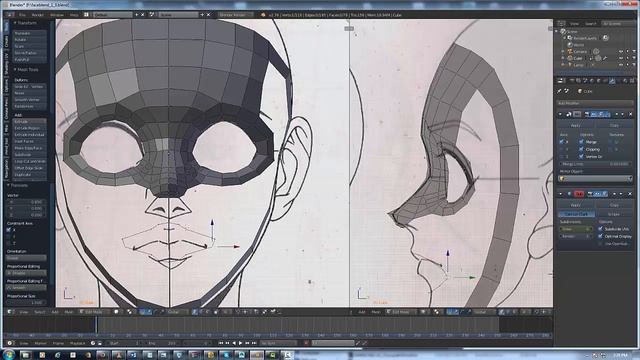
Task: Open the Add Modifier dropdown
Action: pos(595,103)
